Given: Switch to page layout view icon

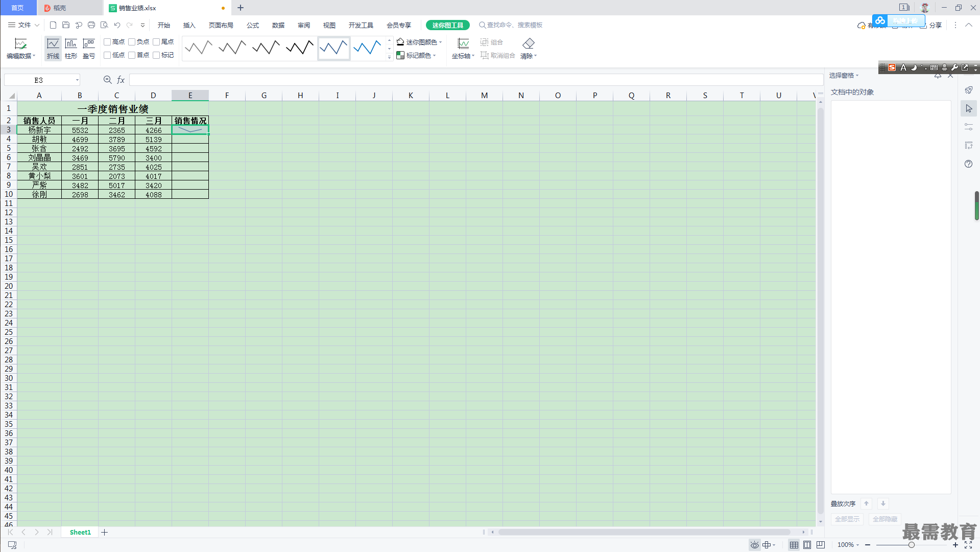Looking at the screenshot, I should pos(807,545).
